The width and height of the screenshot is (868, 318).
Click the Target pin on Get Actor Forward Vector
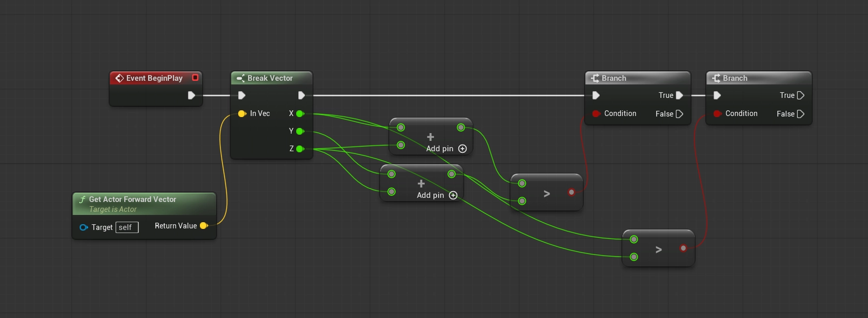pos(84,227)
